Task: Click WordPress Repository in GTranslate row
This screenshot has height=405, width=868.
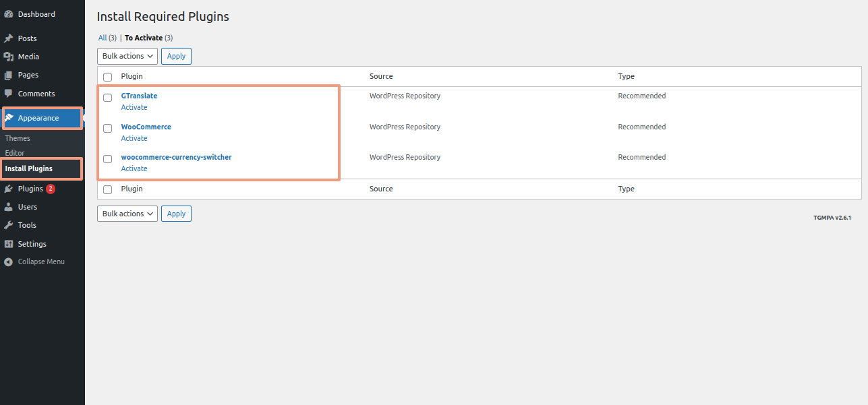Action: 405,96
